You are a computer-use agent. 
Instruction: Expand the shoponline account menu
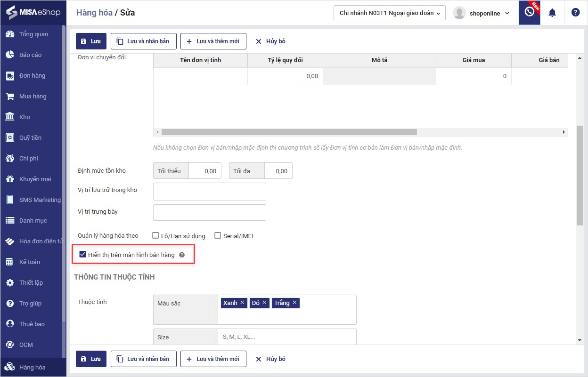pyautogui.click(x=482, y=13)
